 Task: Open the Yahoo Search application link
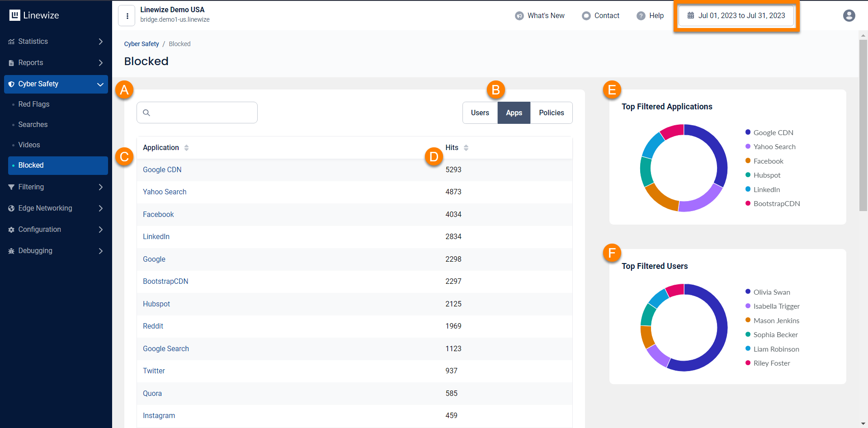165,192
